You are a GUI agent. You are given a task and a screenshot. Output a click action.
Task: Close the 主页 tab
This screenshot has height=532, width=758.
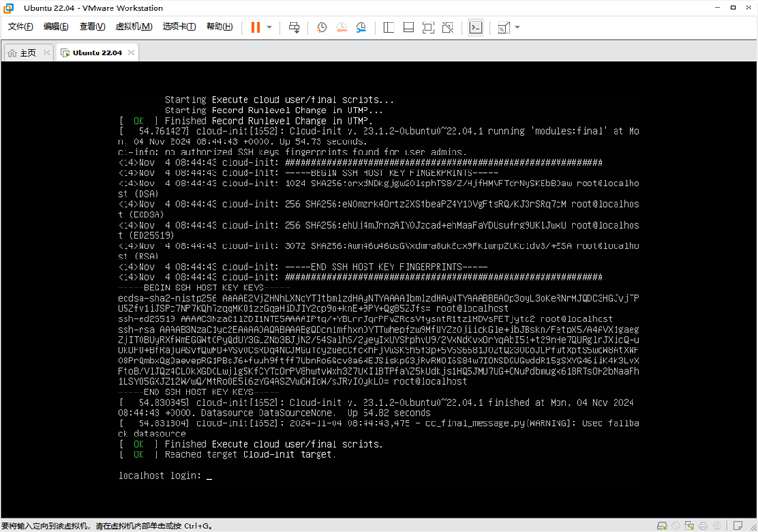pos(47,52)
